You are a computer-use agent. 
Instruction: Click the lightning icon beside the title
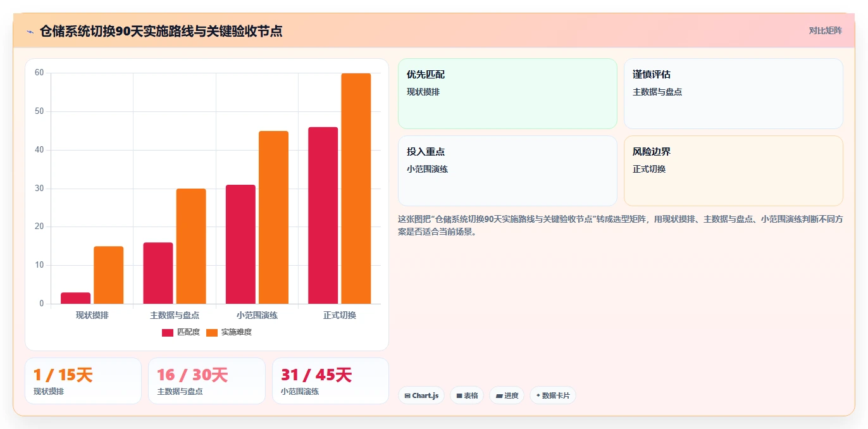tap(30, 32)
